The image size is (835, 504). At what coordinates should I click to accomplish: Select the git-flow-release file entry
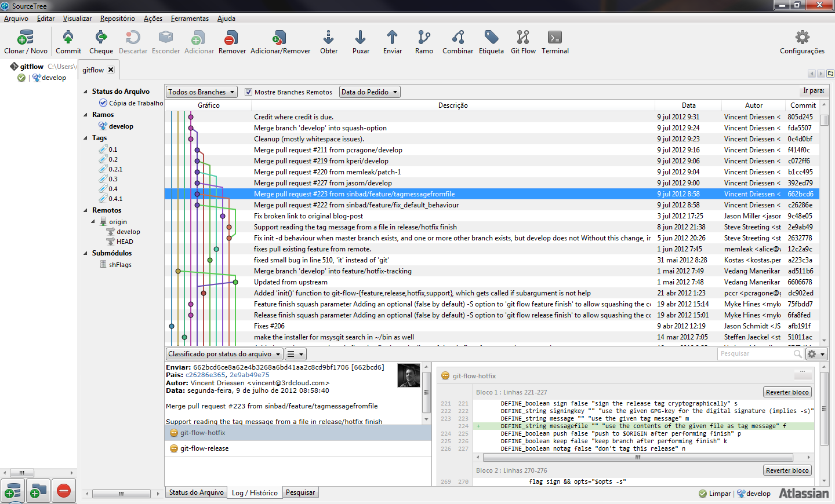298,448
